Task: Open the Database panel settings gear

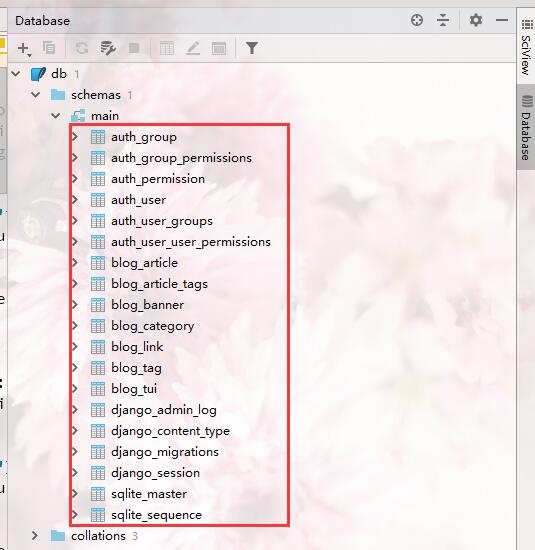Action: 476,20
